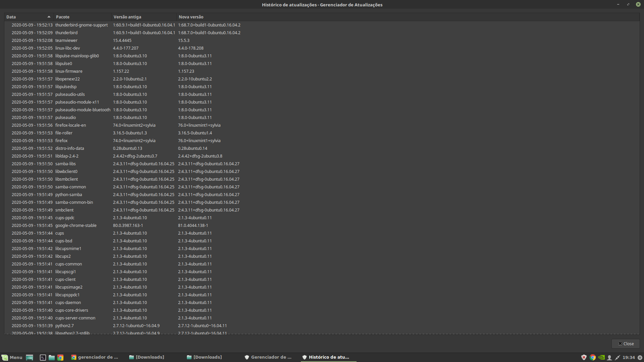Image resolution: width=644 pixels, height=362 pixels.
Task: Select the google-chrome-stable row
Action: click(76, 226)
